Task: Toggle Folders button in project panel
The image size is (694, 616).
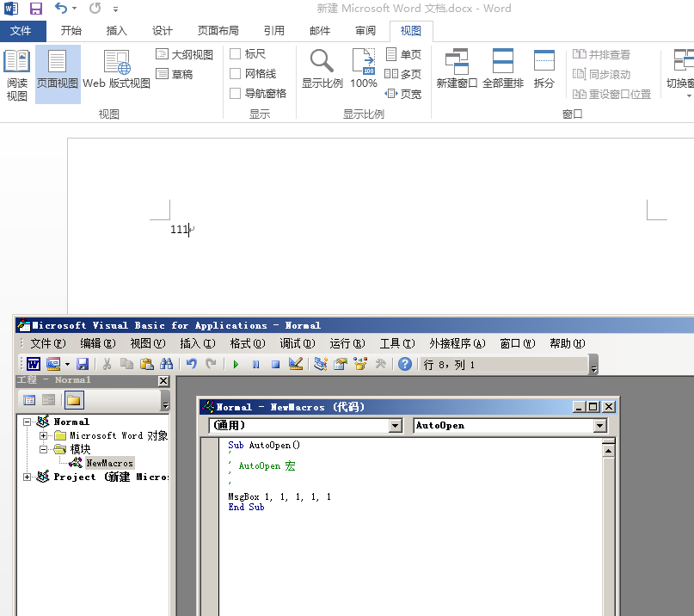Action: (73, 400)
